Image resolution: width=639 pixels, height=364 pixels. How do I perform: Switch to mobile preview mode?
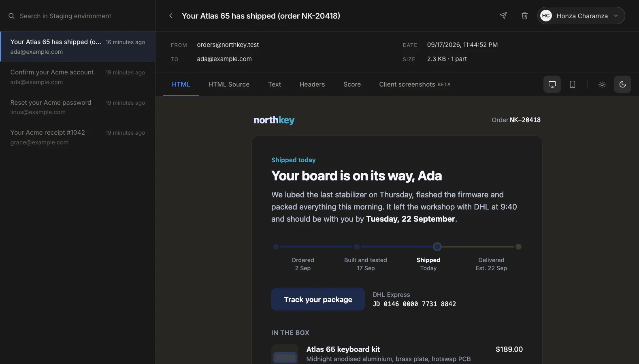(572, 85)
